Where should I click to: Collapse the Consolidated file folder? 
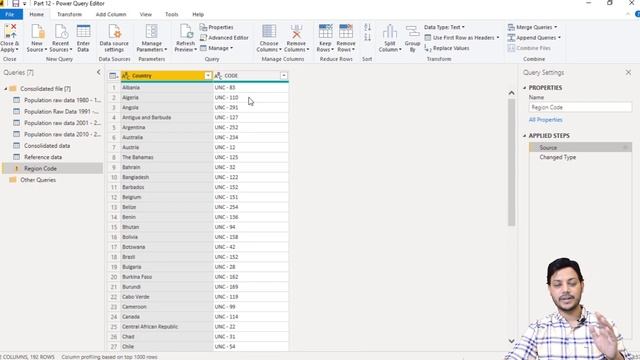point(6,89)
